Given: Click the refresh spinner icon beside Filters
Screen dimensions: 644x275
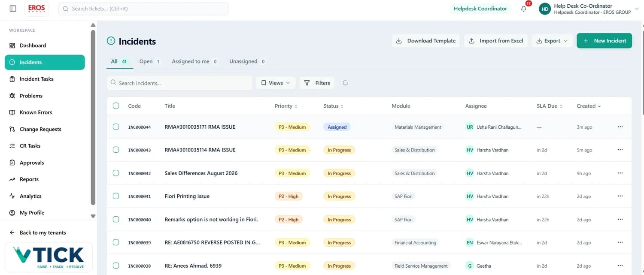Looking at the screenshot, I should coord(345,83).
